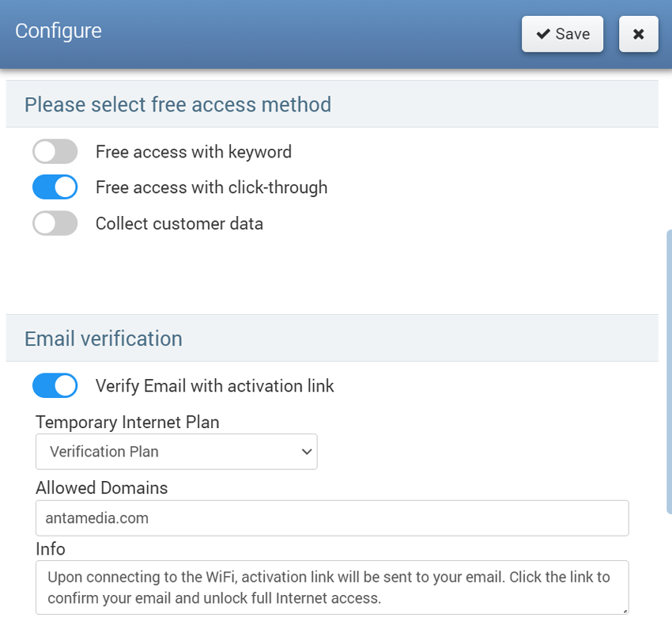
Task: Click the "Verify Email with activation link" label
Action: pyautogui.click(x=215, y=386)
